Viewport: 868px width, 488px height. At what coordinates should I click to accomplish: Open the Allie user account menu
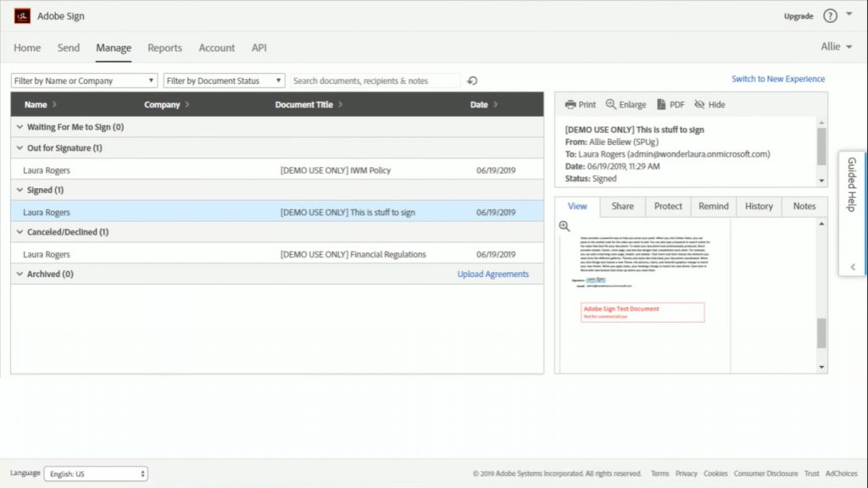pyautogui.click(x=835, y=48)
